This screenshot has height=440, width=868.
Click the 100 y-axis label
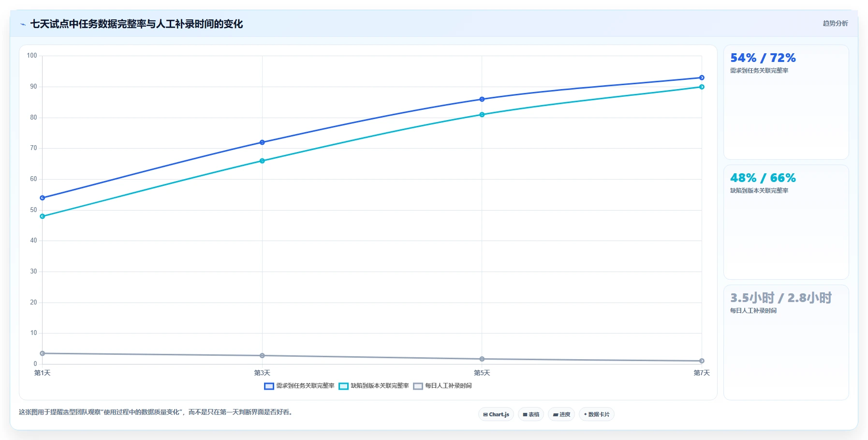(32, 56)
